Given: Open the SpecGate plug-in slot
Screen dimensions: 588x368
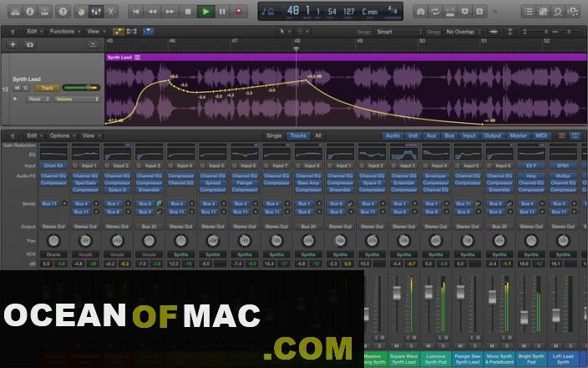Looking at the screenshot, I should 85,183.
